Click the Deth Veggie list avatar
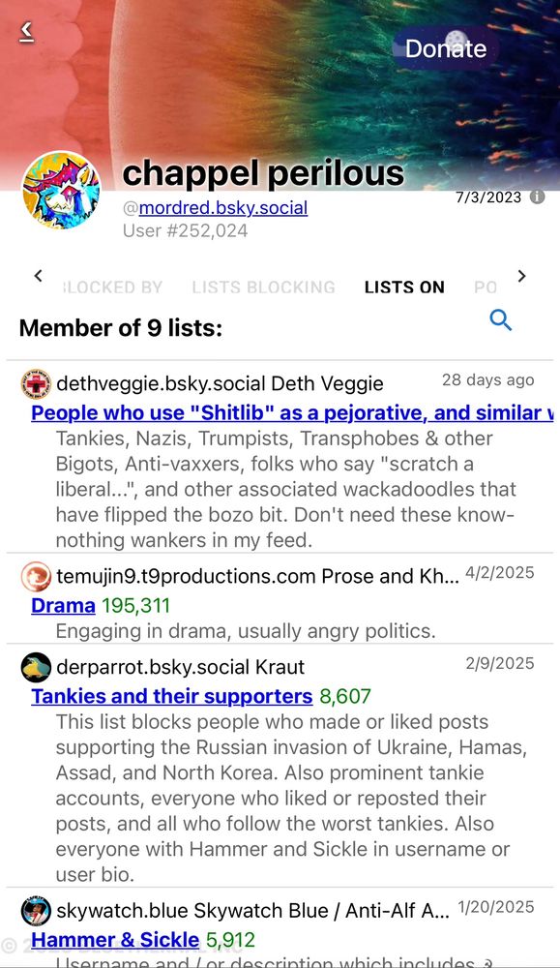560x968 pixels. click(x=35, y=383)
